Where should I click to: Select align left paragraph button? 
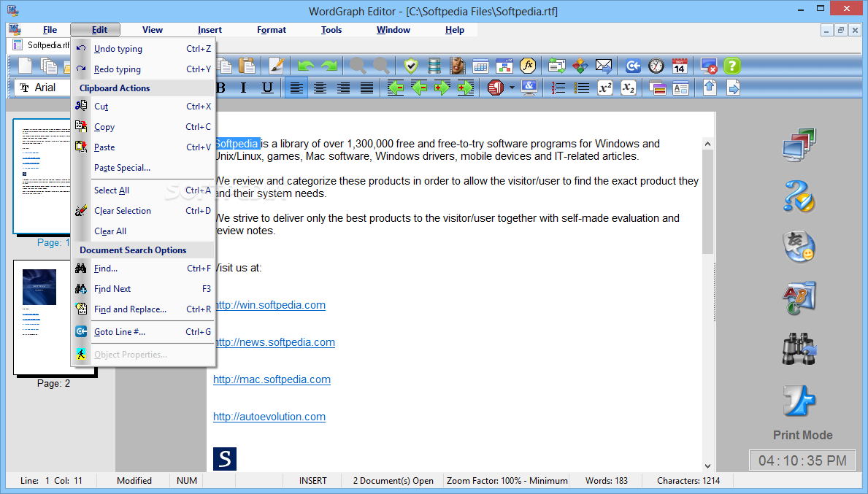point(296,88)
